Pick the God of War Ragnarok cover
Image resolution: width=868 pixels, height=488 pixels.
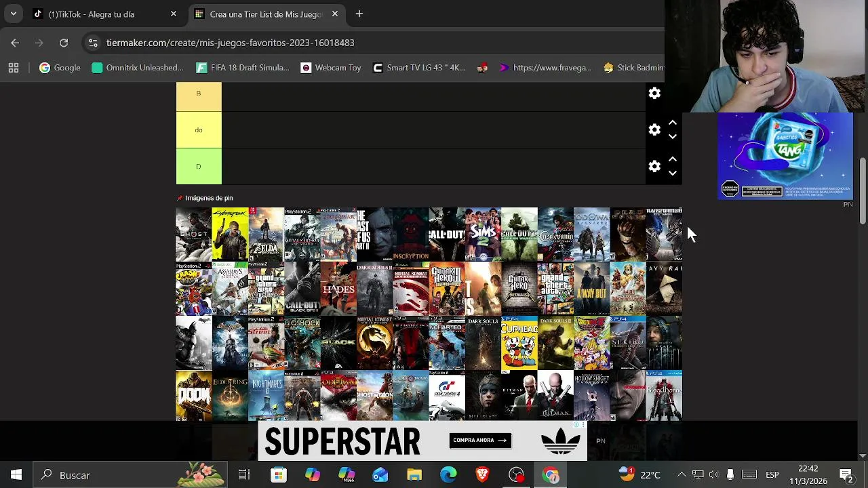591,235
